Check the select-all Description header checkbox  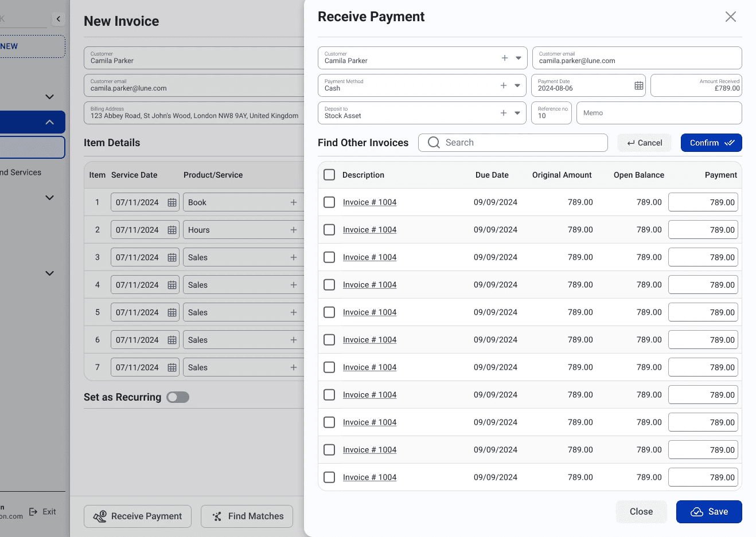coord(329,175)
